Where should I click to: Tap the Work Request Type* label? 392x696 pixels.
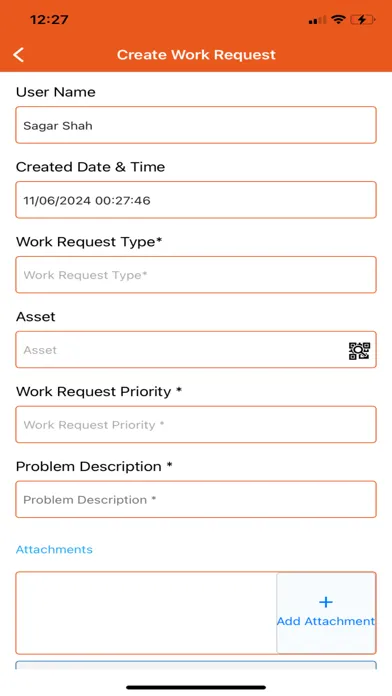point(89,242)
